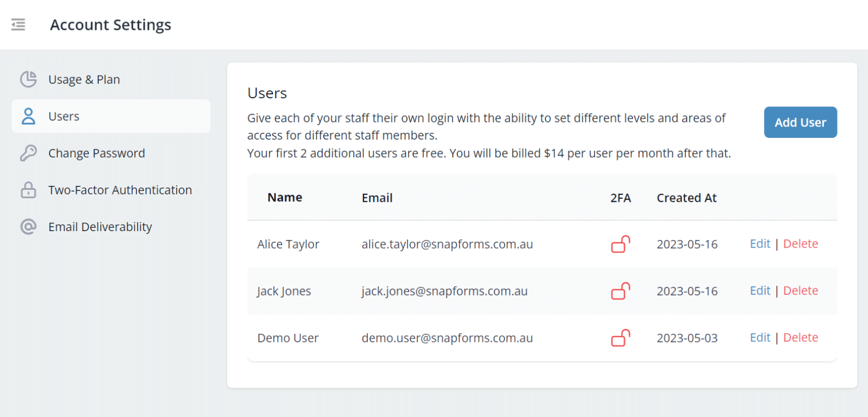Toggle the 2FA padlock for Alice Taylor
Image resolution: width=868 pixels, height=417 pixels.
tap(620, 244)
